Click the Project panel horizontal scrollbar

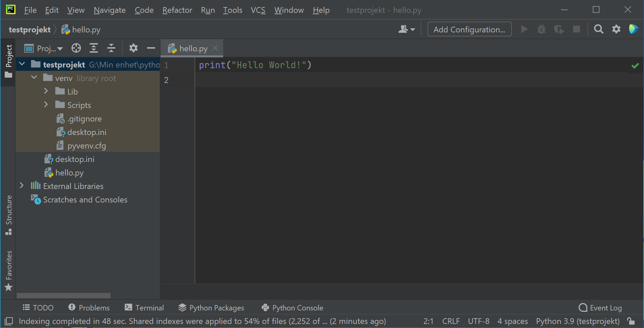pyautogui.click(x=64, y=296)
